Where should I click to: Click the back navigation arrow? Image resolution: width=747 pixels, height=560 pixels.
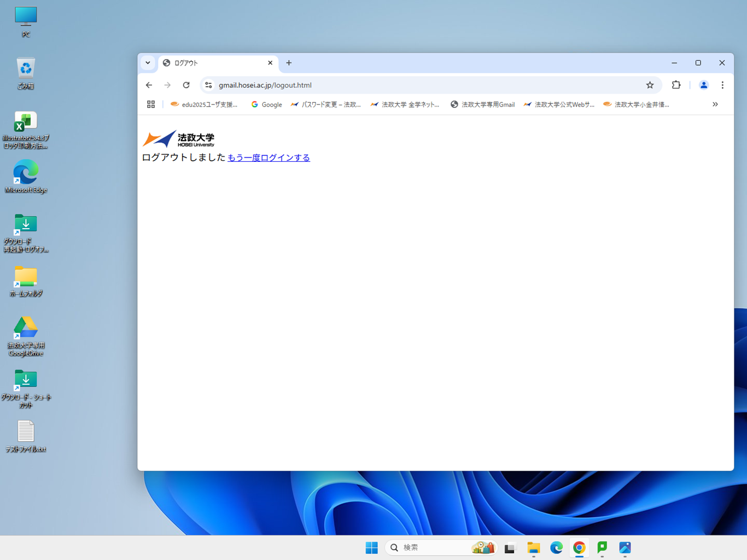click(149, 85)
